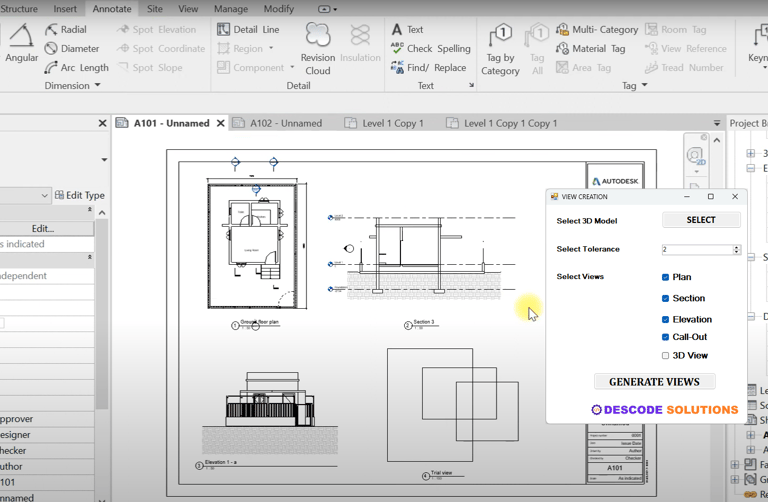Viewport: 768px width, 502px height.
Task: Enable the 3D View checkbox
Action: tap(665, 356)
